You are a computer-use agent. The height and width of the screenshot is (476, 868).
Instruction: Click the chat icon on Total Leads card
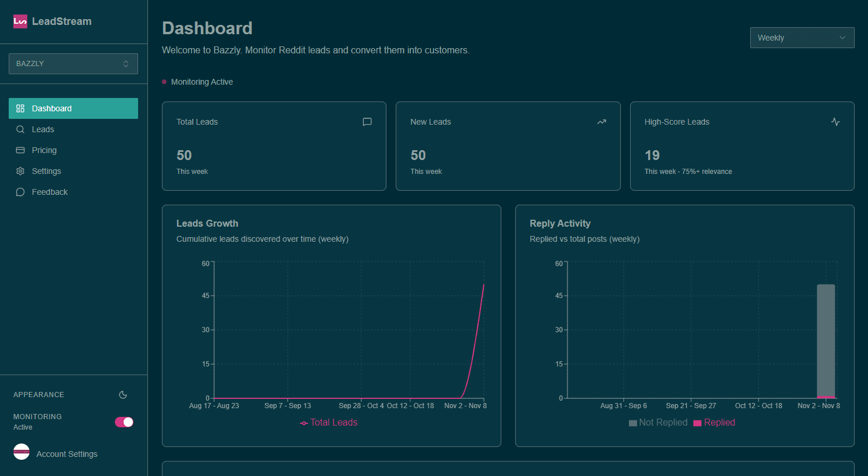(x=367, y=122)
